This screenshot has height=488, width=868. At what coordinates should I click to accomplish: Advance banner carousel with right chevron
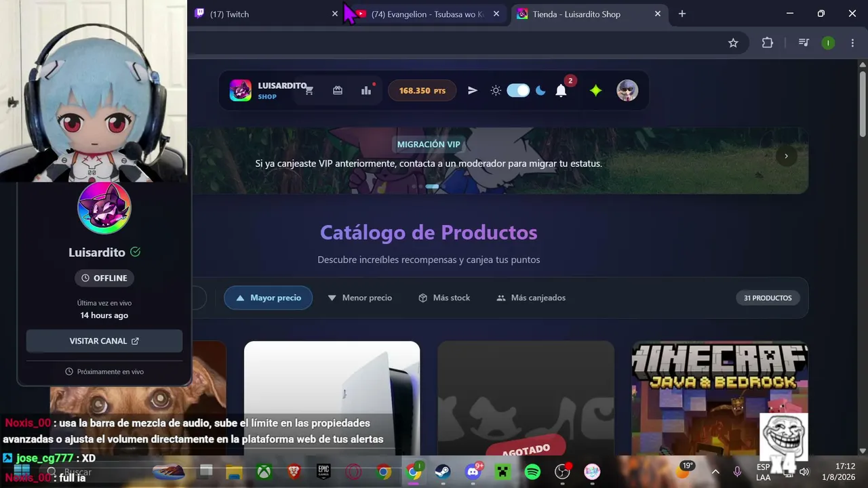coord(786,156)
